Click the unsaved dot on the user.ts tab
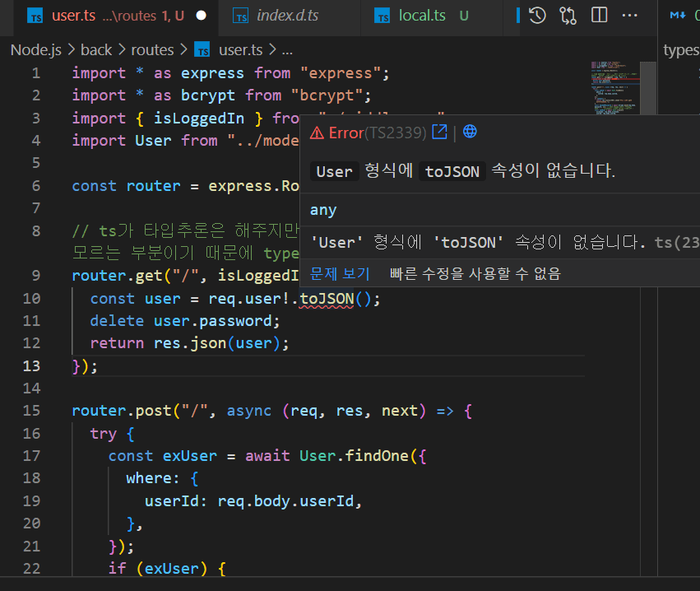This screenshot has height=591, width=700. click(202, 16)
